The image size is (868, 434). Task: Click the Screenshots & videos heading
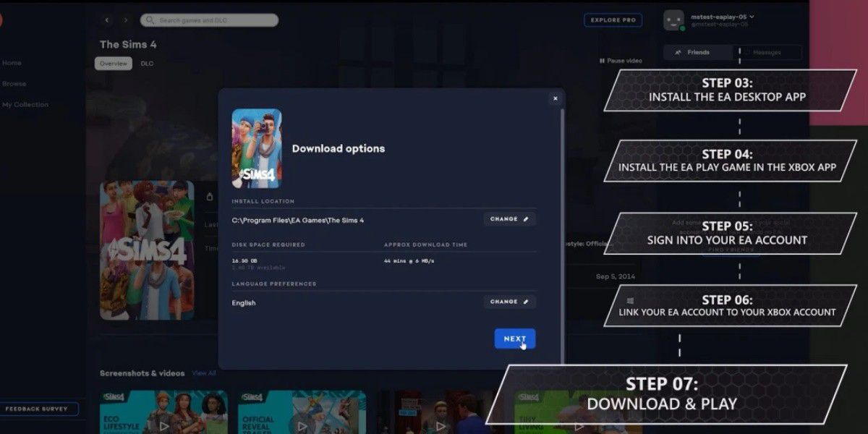(x=142, y=373)
